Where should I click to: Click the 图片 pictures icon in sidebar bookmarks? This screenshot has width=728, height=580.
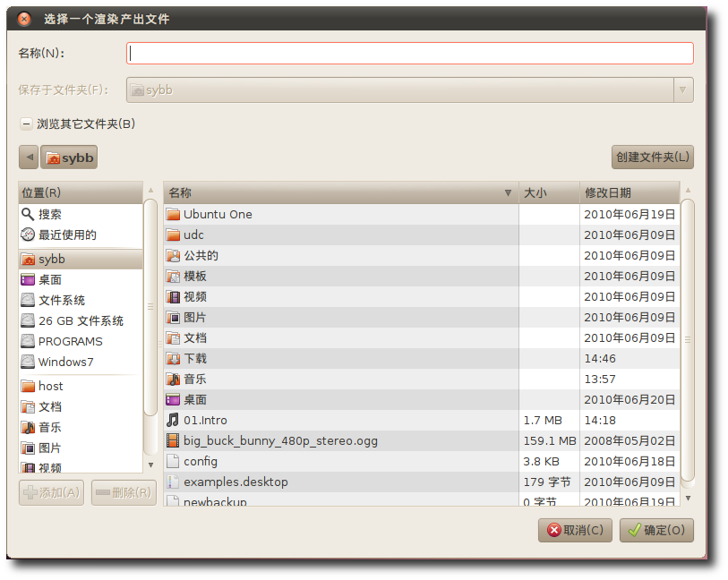28,448
